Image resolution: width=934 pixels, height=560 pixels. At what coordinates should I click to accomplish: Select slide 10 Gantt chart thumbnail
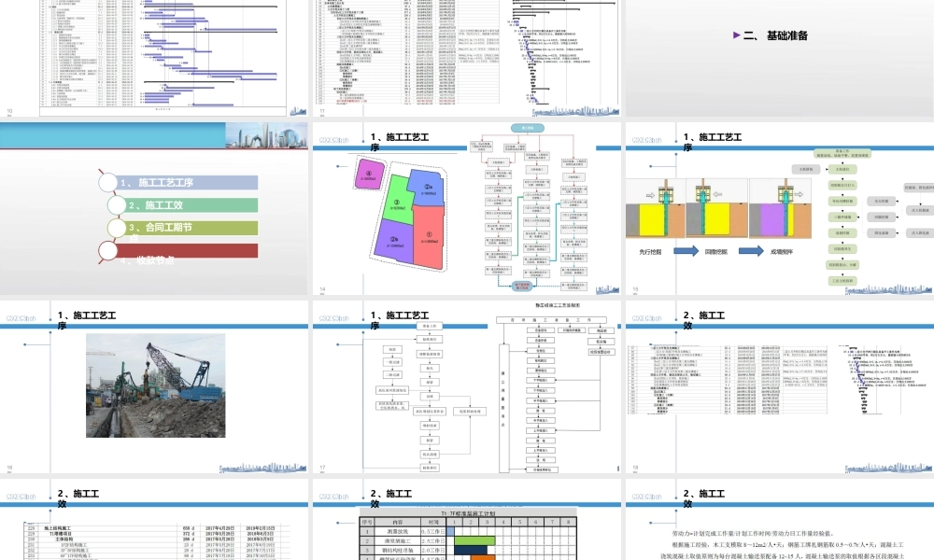[154, 58]
